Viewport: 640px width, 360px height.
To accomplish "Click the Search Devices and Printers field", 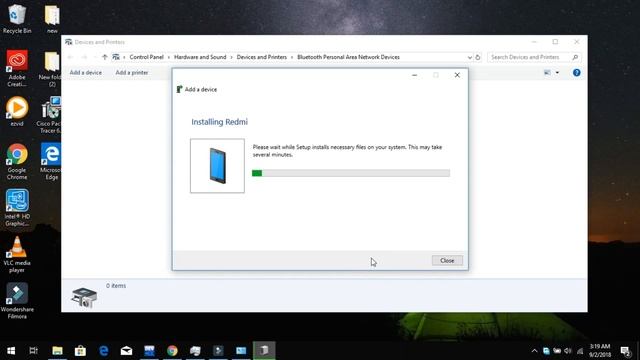I will (534, 57).
